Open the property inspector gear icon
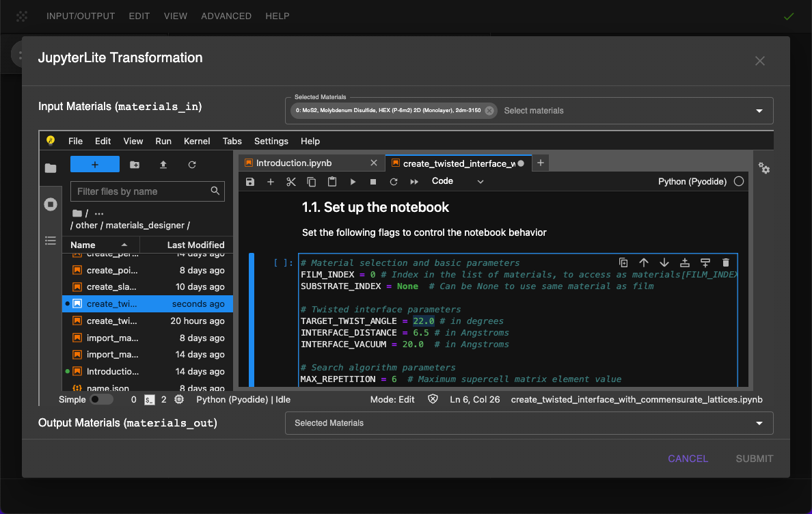 click(764, 169)
